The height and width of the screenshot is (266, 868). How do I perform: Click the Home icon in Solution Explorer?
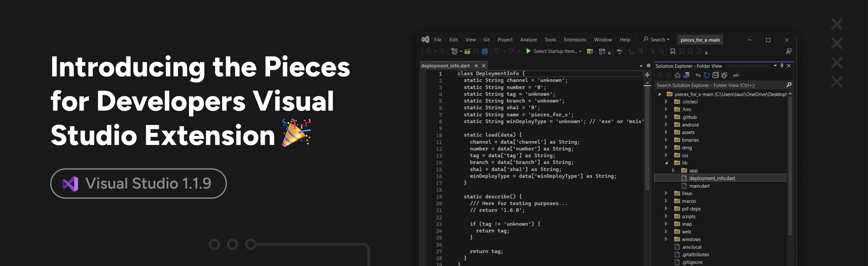tap(677, 75)
